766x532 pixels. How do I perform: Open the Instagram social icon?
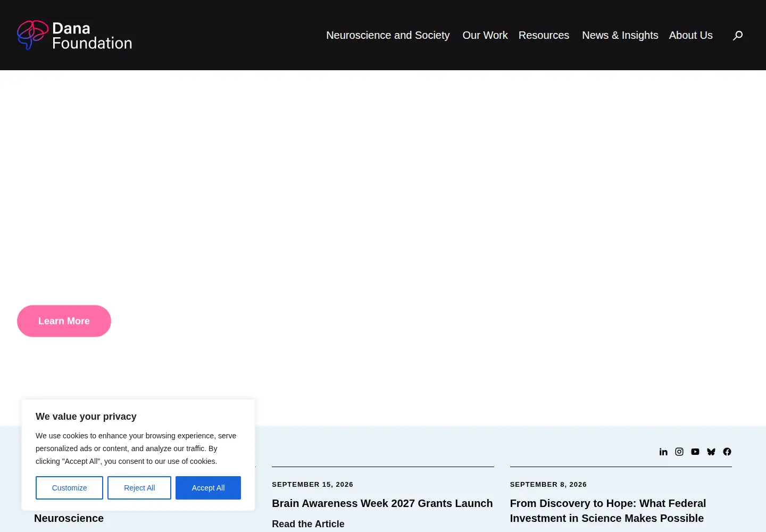679,452
